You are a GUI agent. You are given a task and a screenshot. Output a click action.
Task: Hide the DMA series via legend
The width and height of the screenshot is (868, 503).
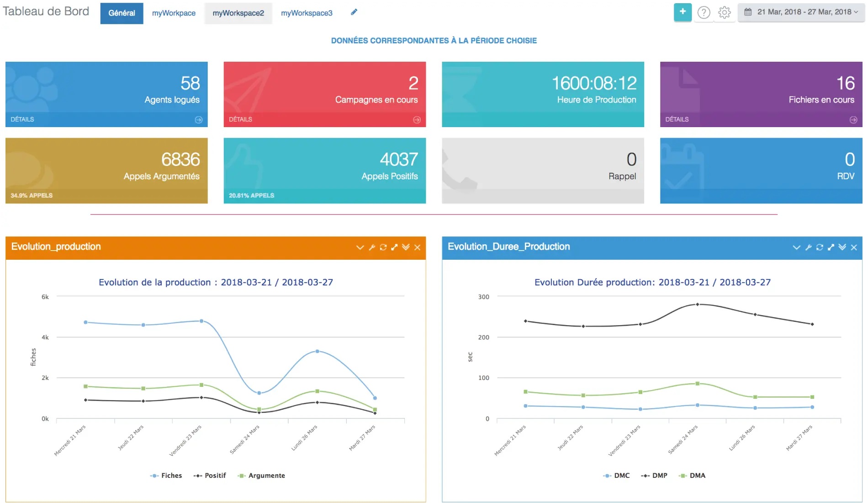pyautogui.click(x=693, y=476)
